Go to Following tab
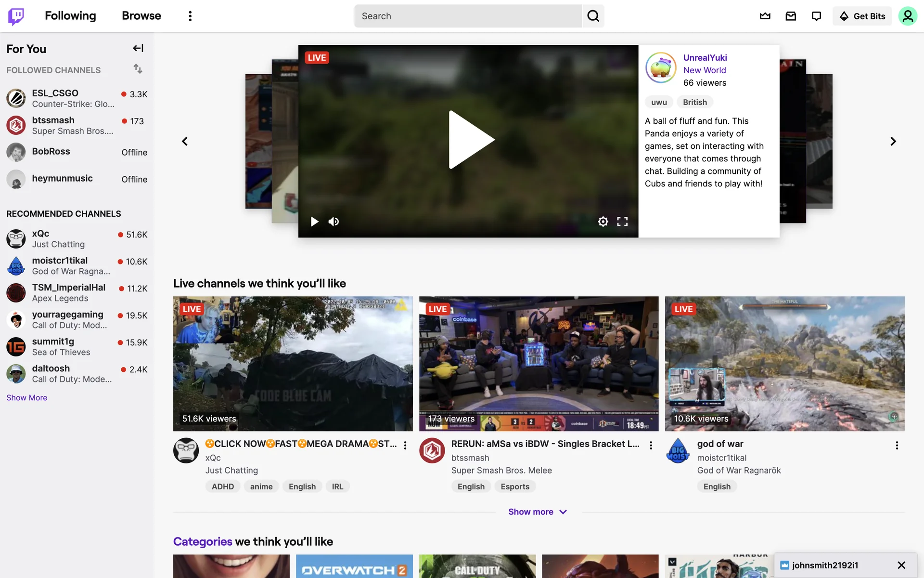Viewport: 924px width, 578px height. [70, 16]
